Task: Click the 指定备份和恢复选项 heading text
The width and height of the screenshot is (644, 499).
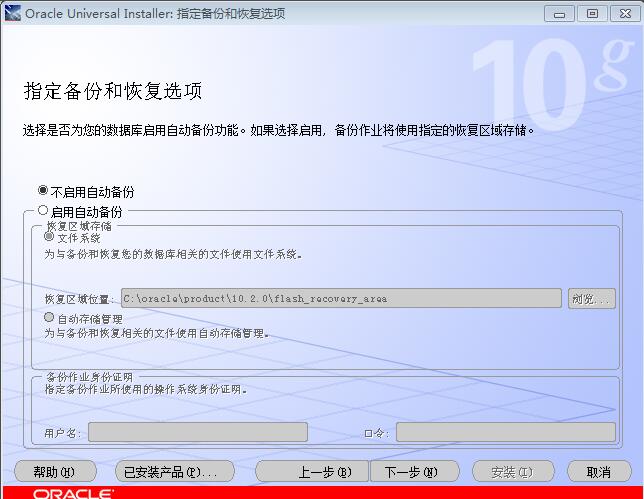Action: (x=113, y=91)
